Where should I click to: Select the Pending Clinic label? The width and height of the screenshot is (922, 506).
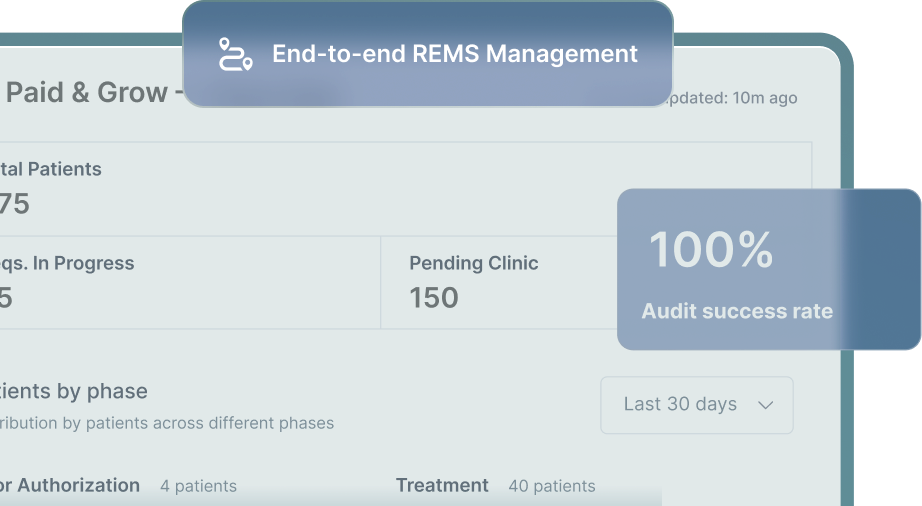[x=473, y=263]
